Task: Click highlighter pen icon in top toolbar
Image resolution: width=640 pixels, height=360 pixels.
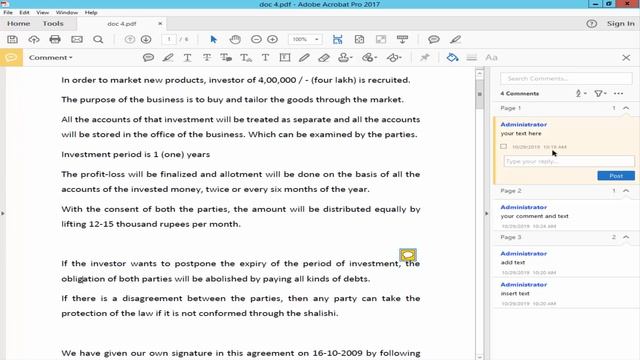Action: (x=455, y=40)
